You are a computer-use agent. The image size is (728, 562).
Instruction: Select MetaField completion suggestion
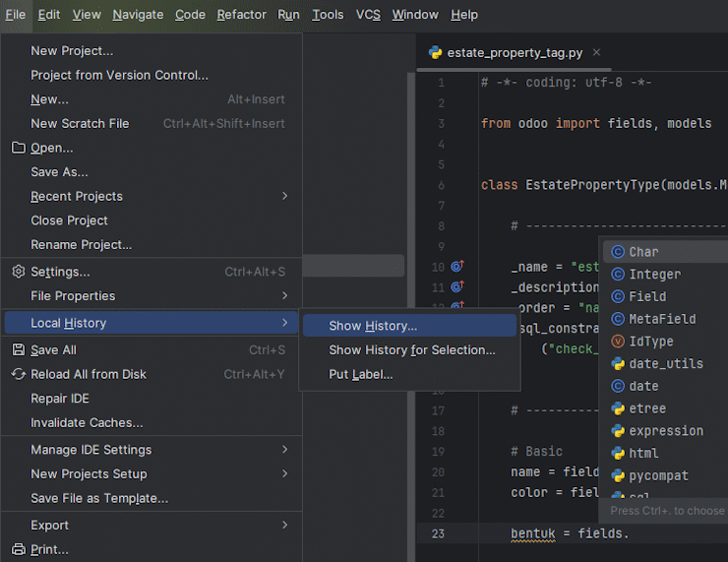(666, 319)
